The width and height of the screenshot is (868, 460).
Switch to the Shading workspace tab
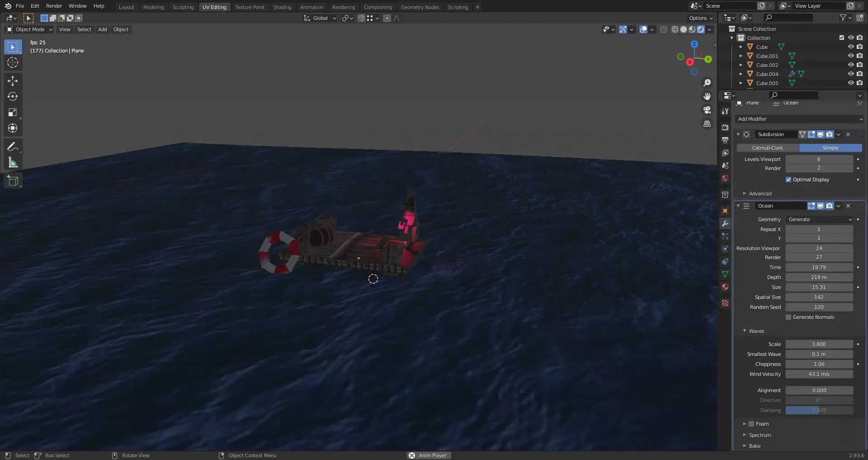282,7
